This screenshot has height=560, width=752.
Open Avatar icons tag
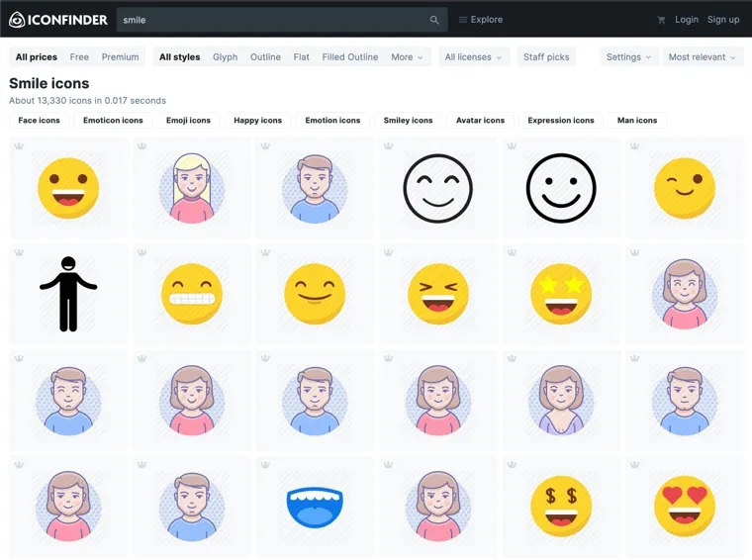pos(480,121)
